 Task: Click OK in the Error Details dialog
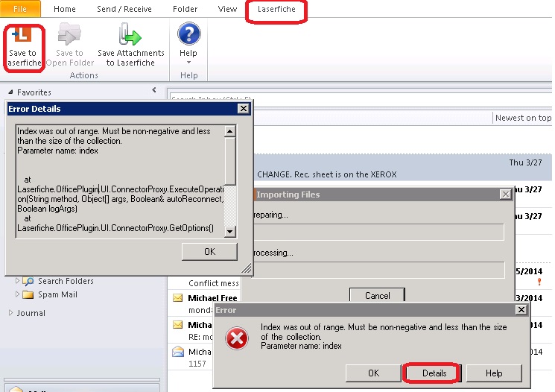209,251
